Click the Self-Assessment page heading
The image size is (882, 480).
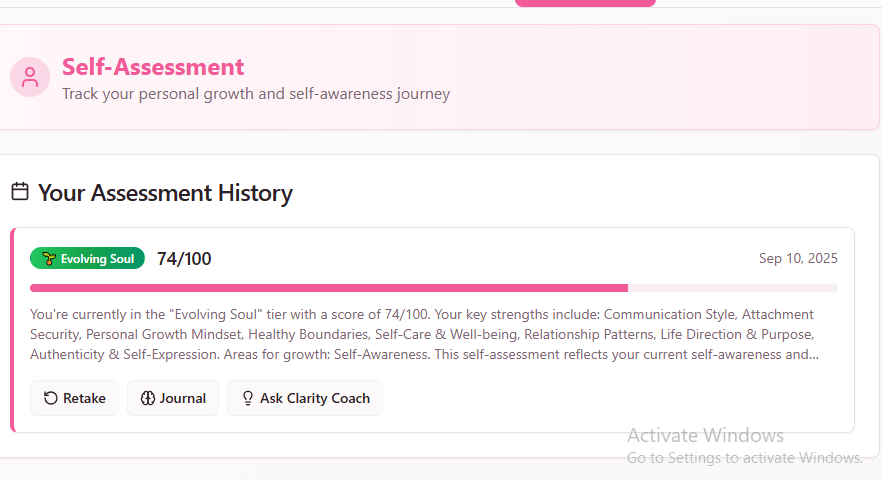pyautogui.click(x=153, y=67)
